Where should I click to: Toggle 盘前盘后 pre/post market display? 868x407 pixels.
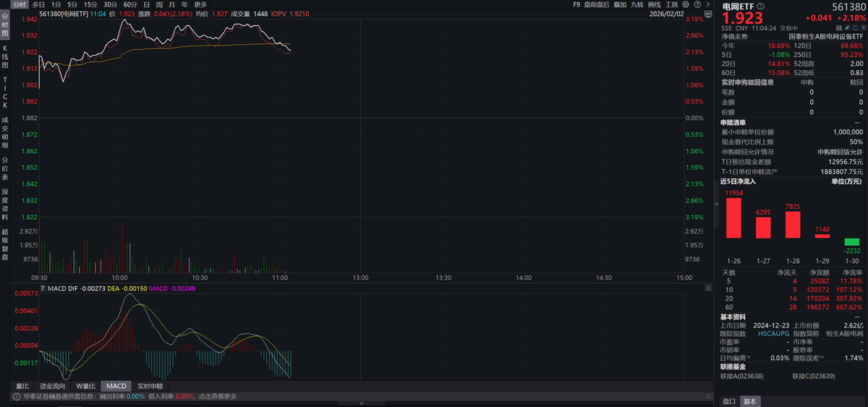coord(596,4)
